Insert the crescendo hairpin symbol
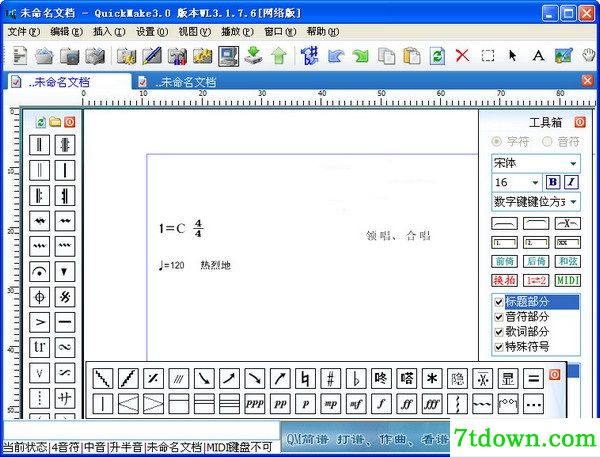This screenshot has width=600, height=457. click(128, 404)
